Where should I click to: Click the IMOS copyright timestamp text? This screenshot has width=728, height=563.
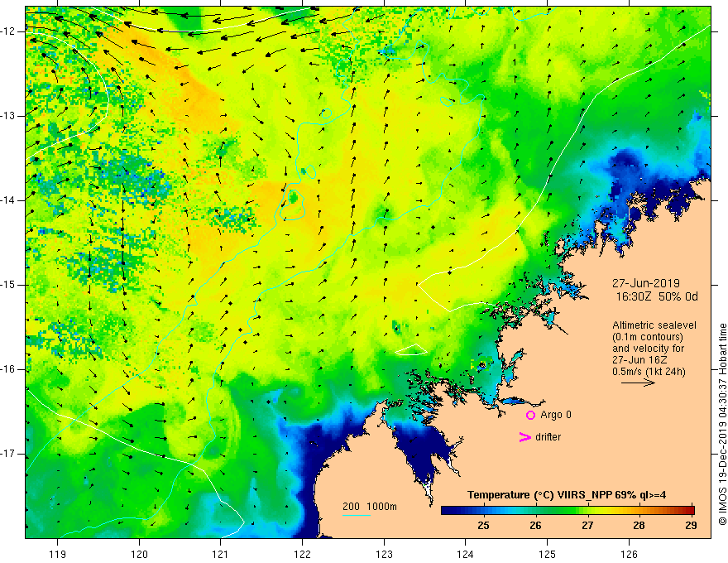[x=722, y=425]
